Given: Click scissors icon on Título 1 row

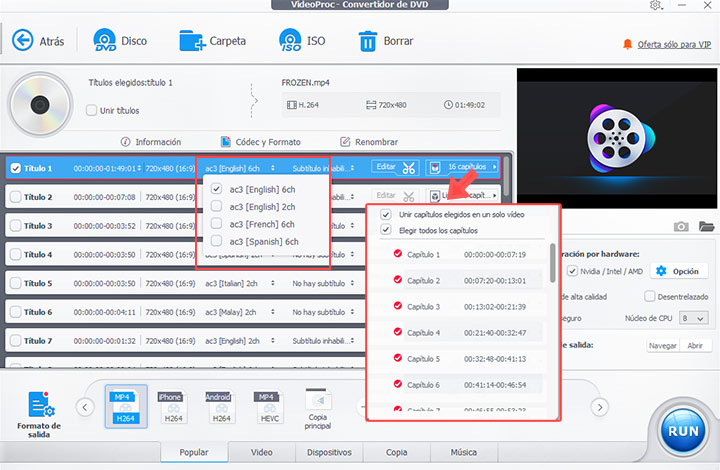Looking at the screenshot, I should (x=408, y=168).
